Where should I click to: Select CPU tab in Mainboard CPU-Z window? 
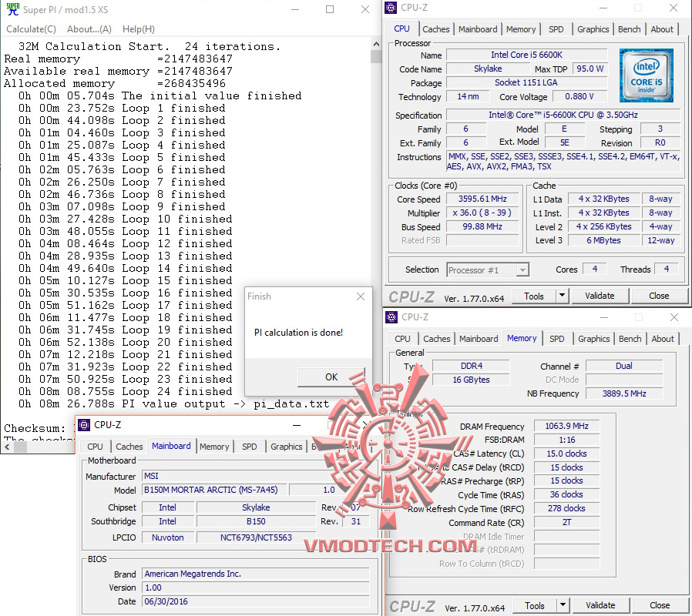tap(95, 447)
